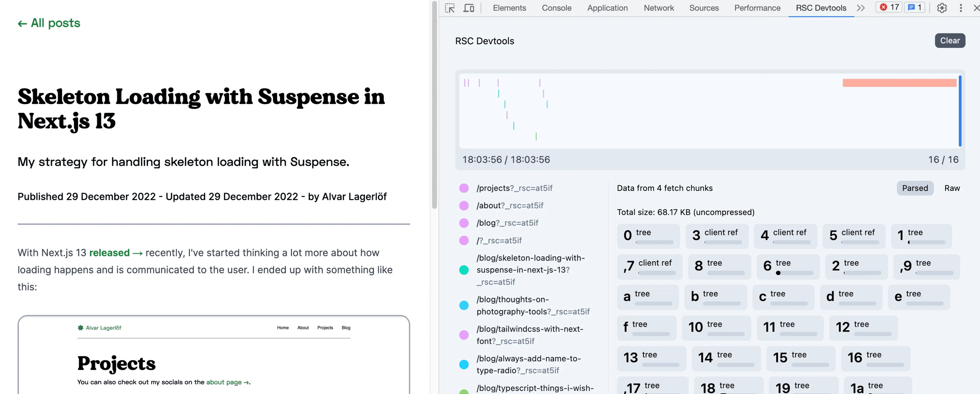
Task: Open chunk c tree
Action: click(x=784, y=297)
